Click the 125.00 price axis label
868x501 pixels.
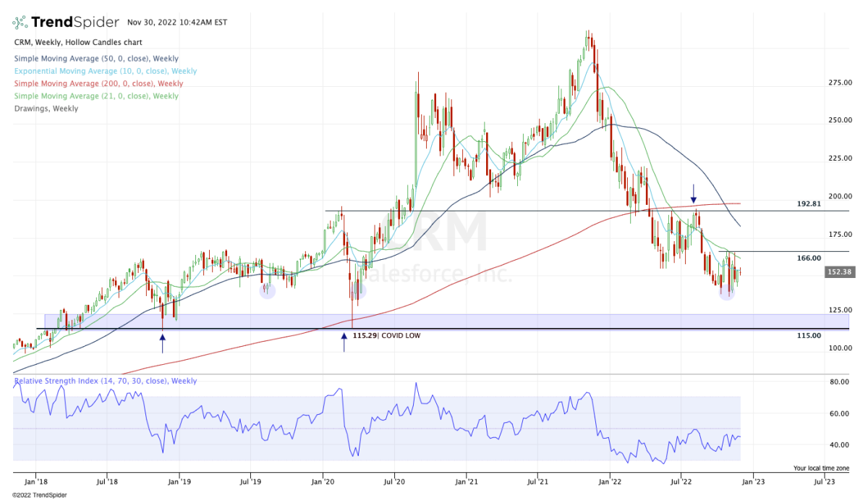click(x=840, y=310)
